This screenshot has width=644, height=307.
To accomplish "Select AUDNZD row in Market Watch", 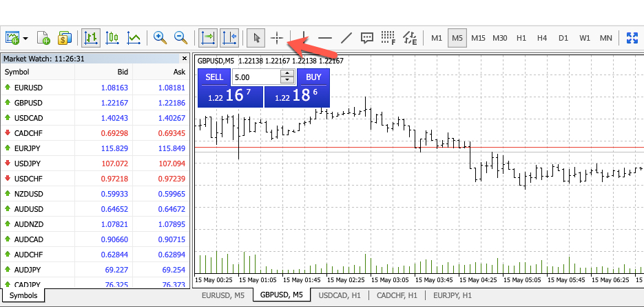I will tap(95, 224).
